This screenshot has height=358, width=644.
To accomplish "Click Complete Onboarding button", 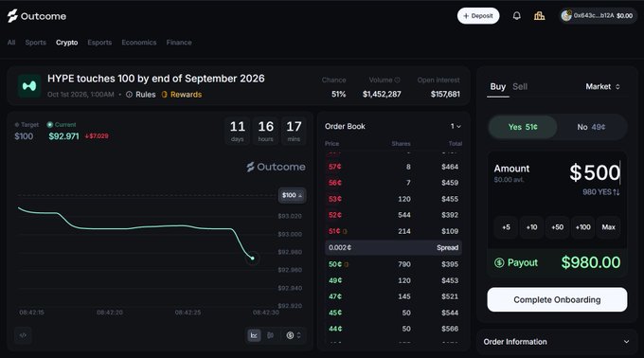I will pos(557,299).
